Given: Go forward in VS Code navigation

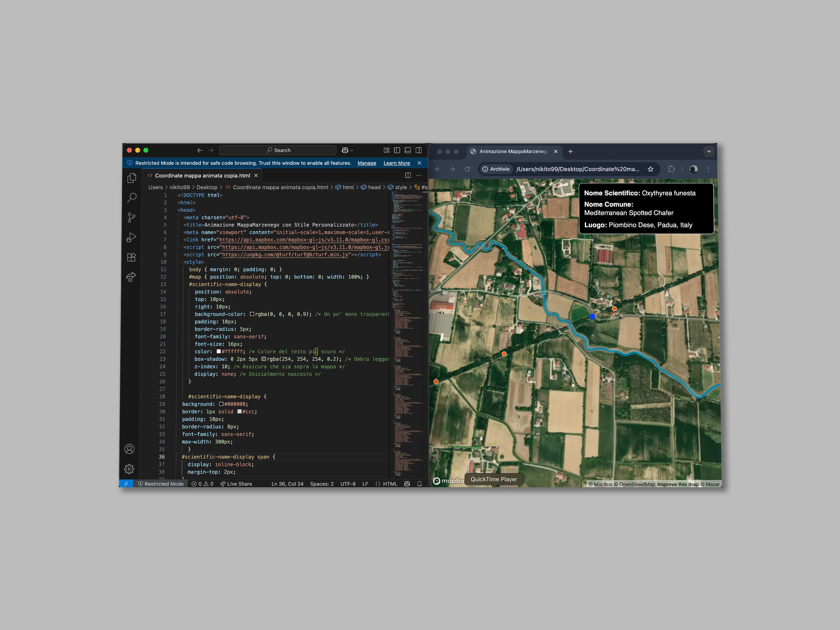Looking at the screenshot, I should [x=211, y=150].
